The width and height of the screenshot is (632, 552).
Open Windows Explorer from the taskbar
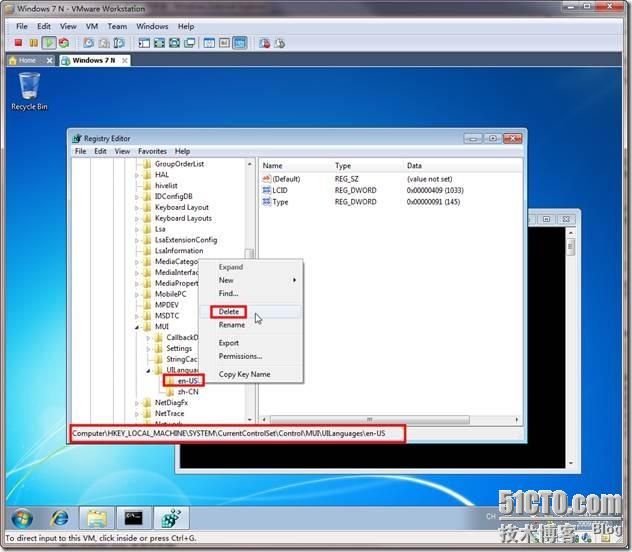97,518
